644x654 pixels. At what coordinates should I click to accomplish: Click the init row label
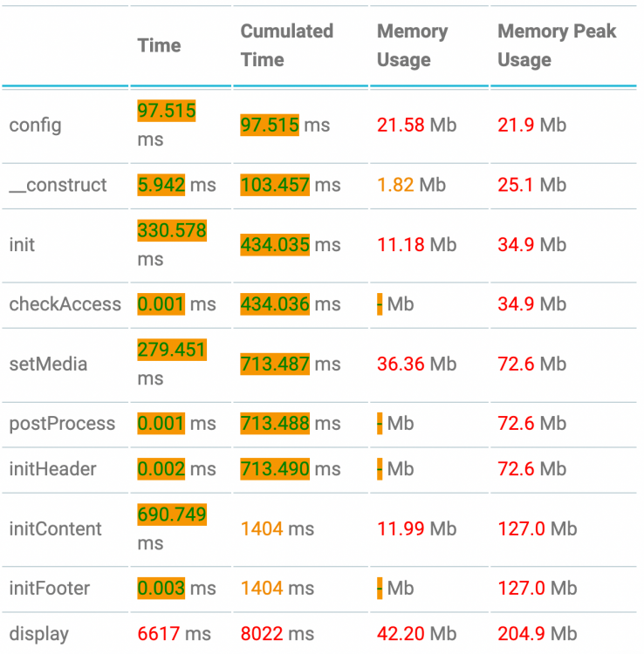click(22, 244)
